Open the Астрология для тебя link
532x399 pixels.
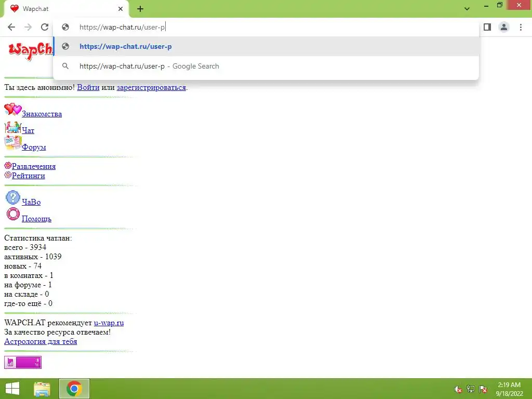(x=41, y=342)
